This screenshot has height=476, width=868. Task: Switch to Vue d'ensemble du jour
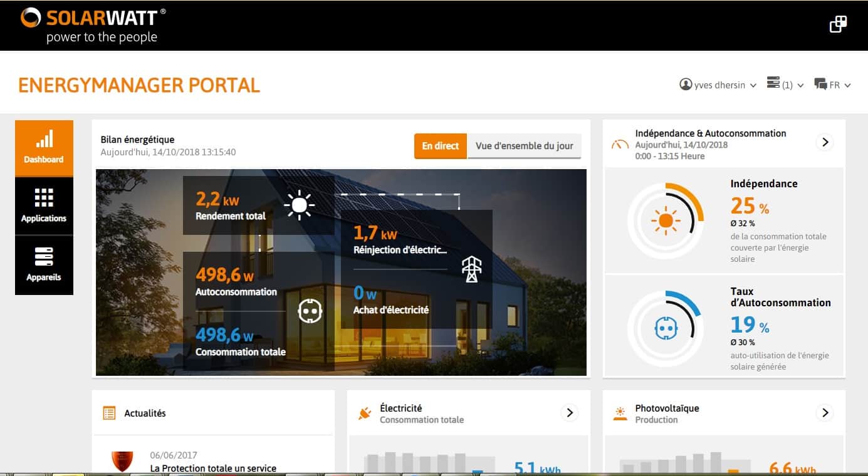click(524, 146)
